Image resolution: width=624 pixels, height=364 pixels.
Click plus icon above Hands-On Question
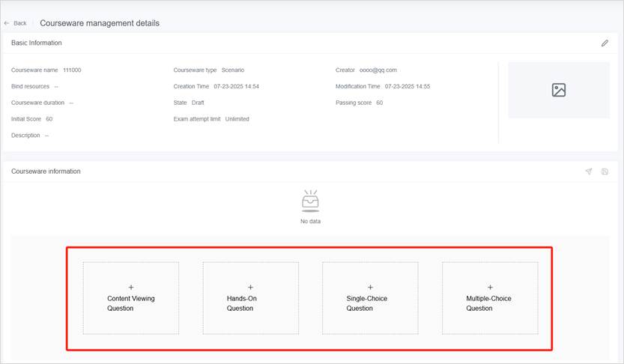point(250,288)
